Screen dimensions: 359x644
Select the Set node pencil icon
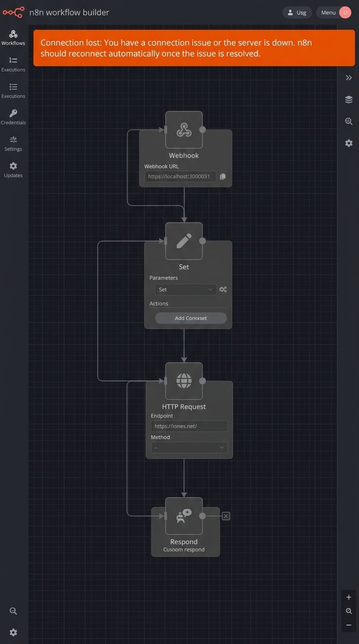184,241
